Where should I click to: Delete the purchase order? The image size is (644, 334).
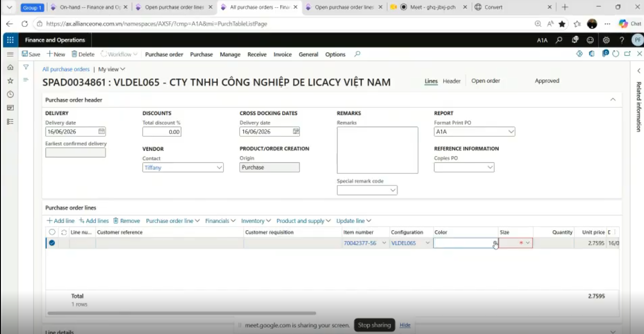pos(83,54)
